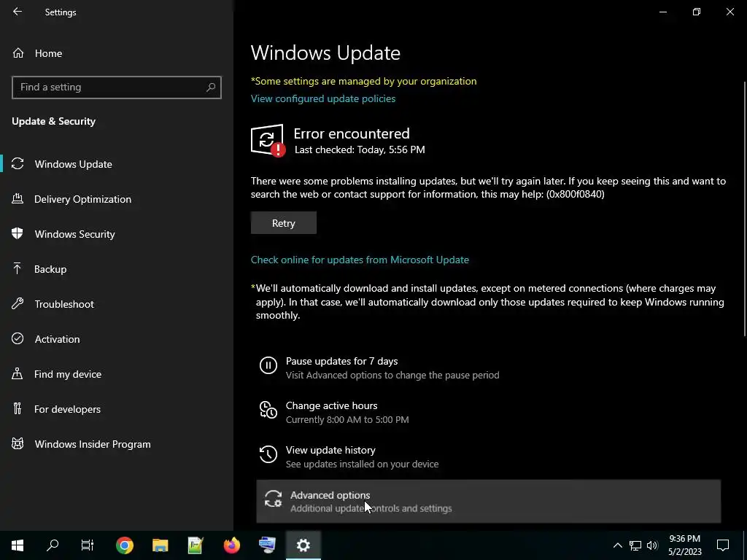Viewport: 747px width, 560px height.
Task: Open taskbar Search
Action: pos(53,545)
